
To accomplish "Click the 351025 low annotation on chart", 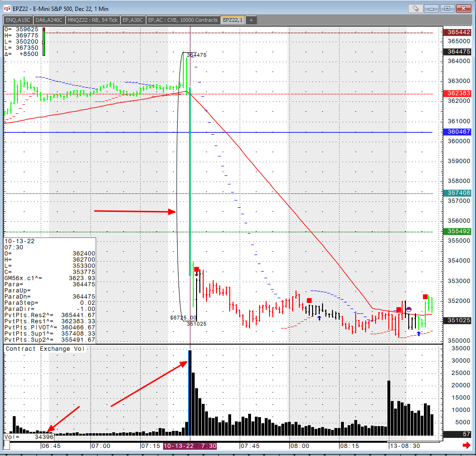I will (x=197, y=324).
